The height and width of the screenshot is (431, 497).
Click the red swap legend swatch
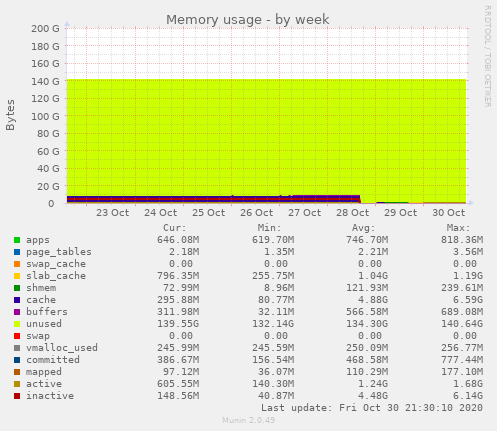(17, 336)
